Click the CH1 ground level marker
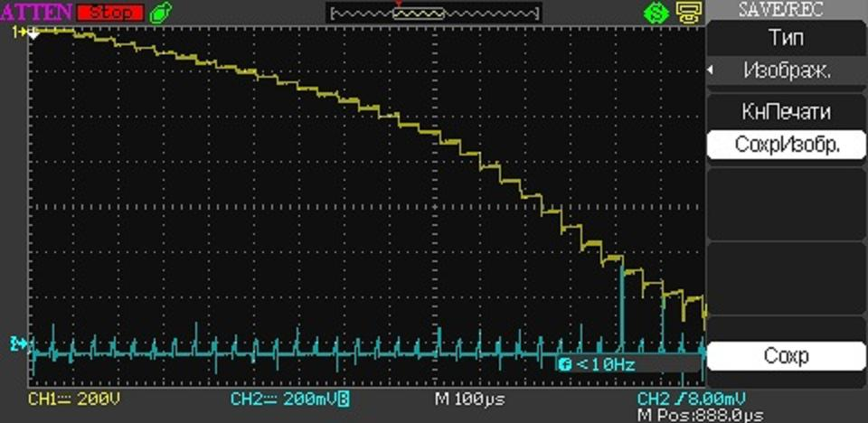 (x=20, y=33)
